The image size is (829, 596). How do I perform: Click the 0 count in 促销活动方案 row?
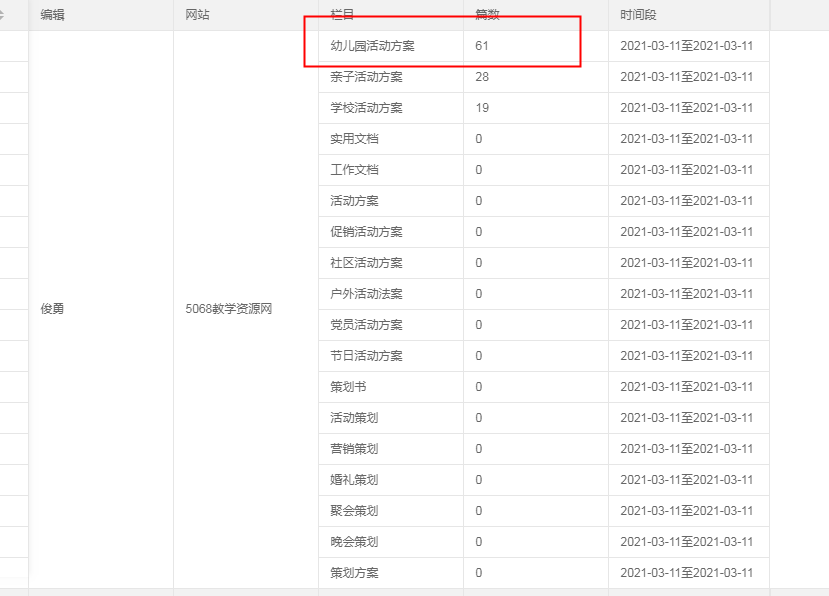point(478,232)
